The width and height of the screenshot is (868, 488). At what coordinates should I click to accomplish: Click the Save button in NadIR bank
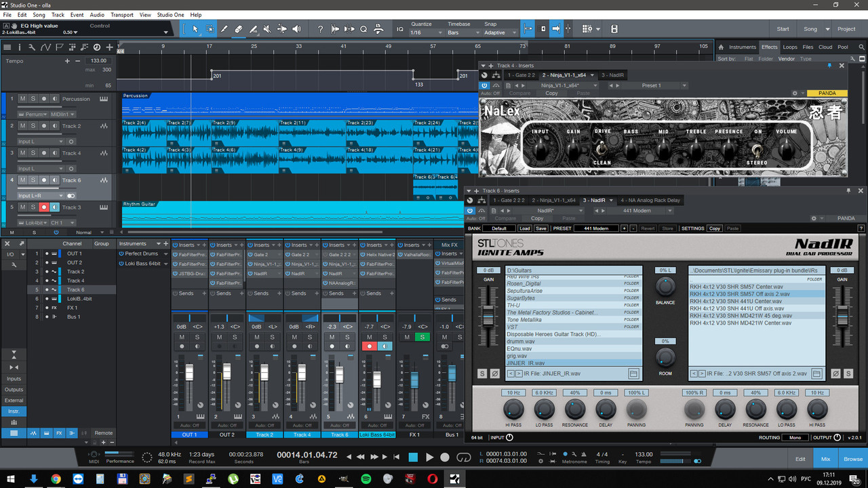pyautogui.click(x=540, y=228)
